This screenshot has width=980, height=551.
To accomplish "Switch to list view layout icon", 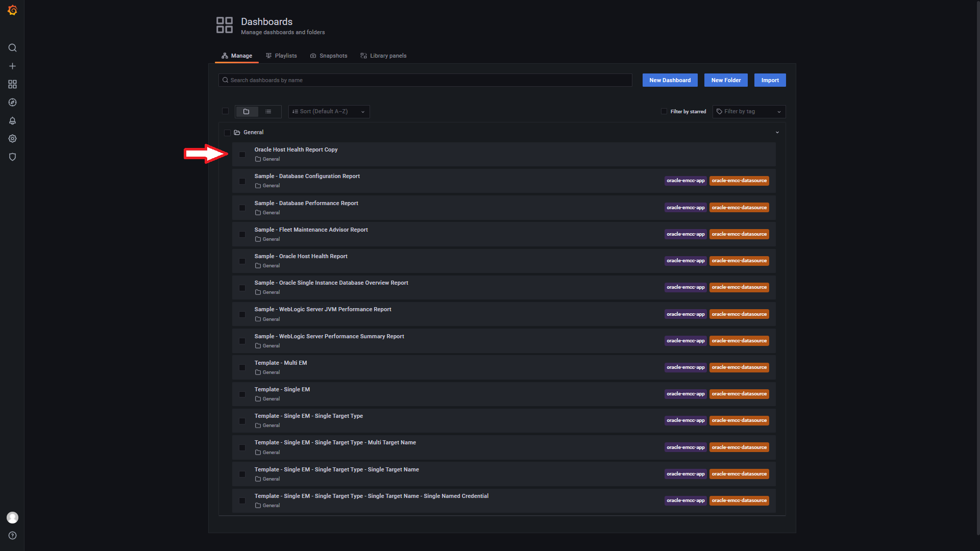I will [x=268, y=112].
